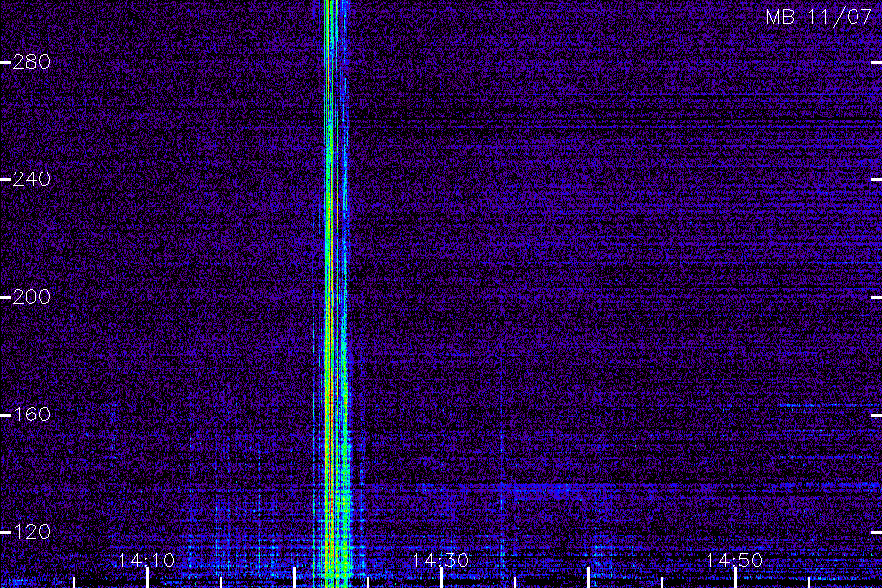
Task: Click the 14:30 time axis label
Action: [x=440, y=561]
